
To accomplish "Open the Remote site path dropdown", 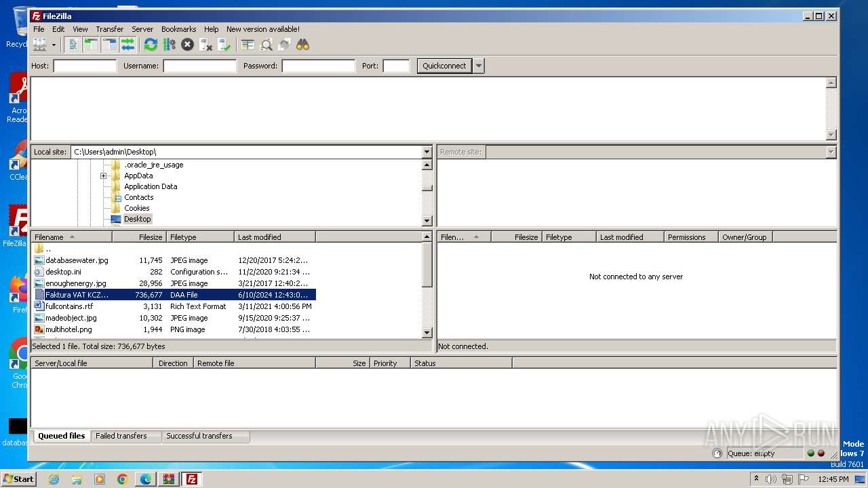I will (831, 152).
